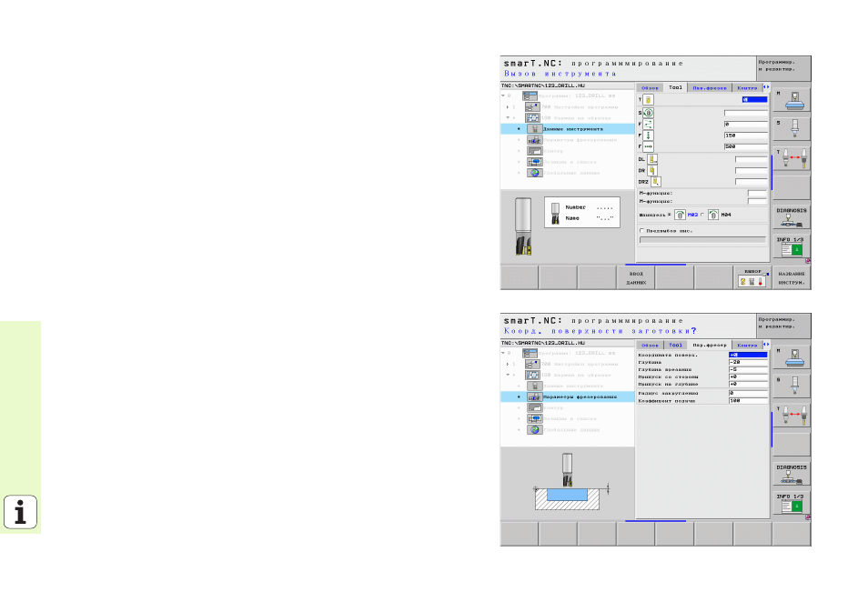Click rounding radius field 0
The image size is (868, 612).
749,393
